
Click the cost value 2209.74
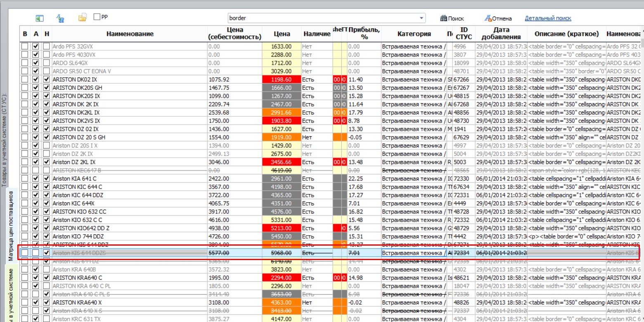click(235, 104)
